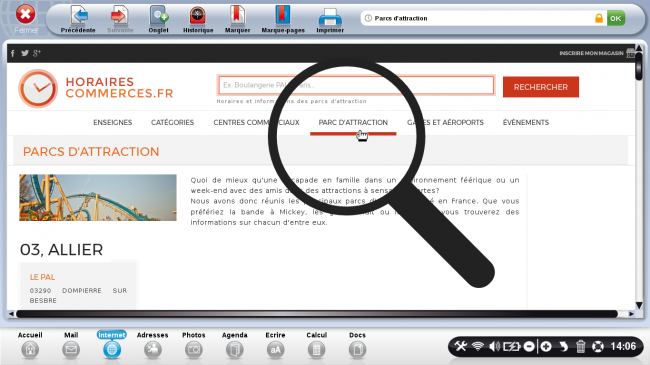Click the Horaires Commerces clock logo
650x365 pixels.
coord(38,88)
